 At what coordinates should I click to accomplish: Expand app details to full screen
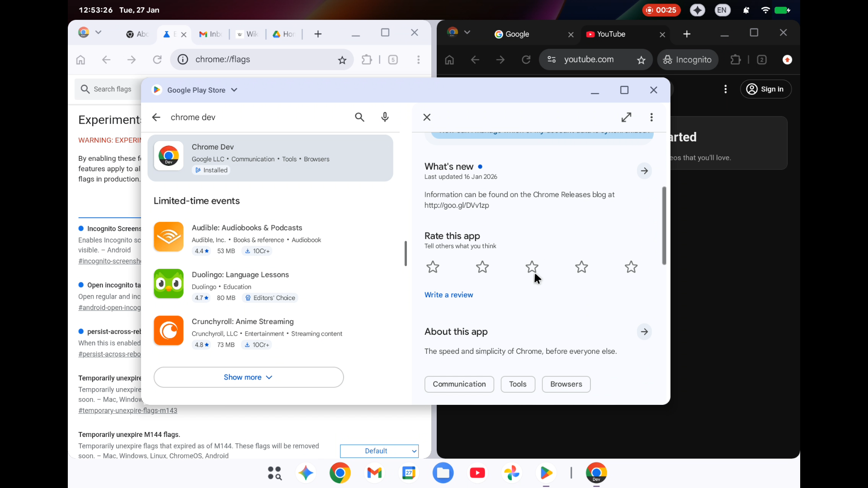pos(626,117)
